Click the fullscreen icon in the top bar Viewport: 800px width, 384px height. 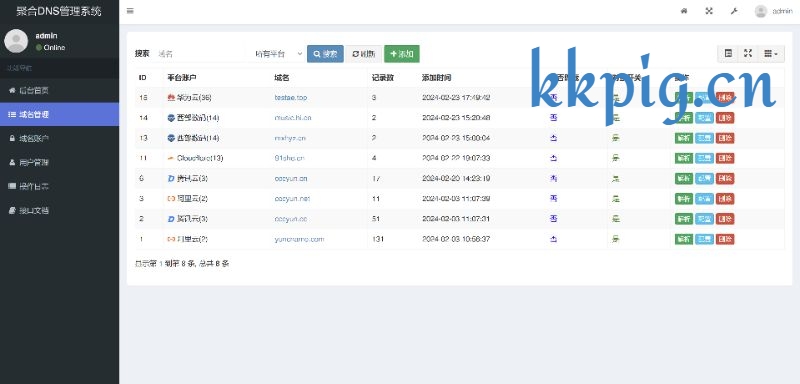click(x=709, y=11)
